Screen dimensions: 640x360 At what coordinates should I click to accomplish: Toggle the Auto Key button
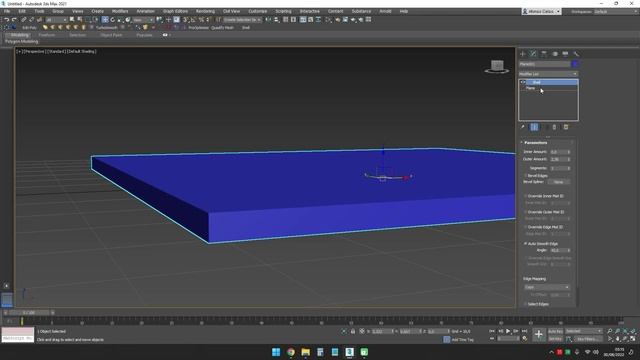tap(555, 331)
